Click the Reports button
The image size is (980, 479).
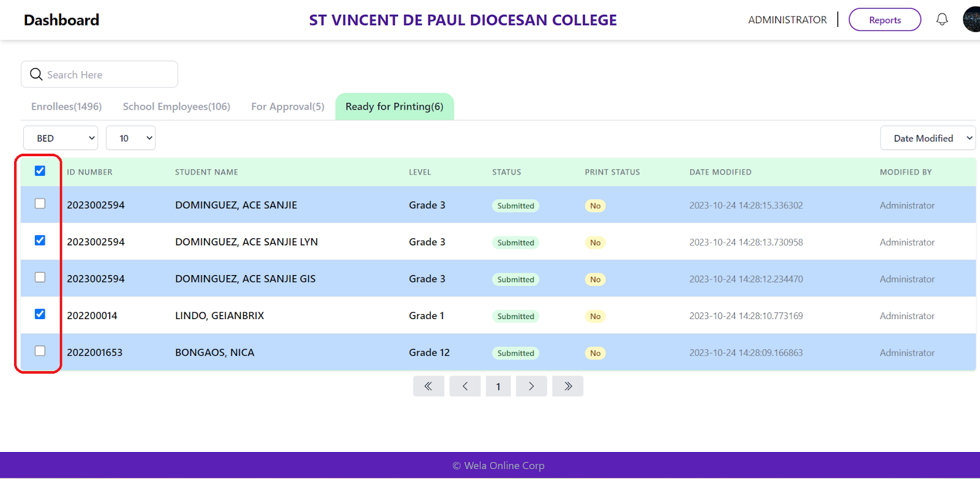click(884, 20)
